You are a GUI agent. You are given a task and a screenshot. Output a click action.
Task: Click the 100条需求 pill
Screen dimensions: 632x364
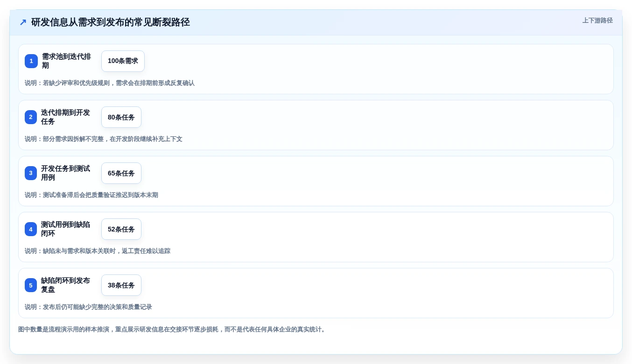pos(123,61)
